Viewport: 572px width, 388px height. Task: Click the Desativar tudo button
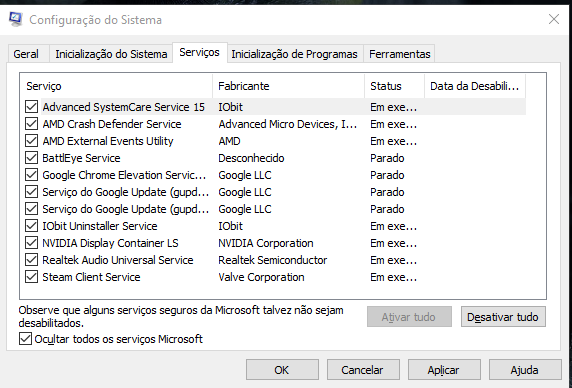(503, 317)
